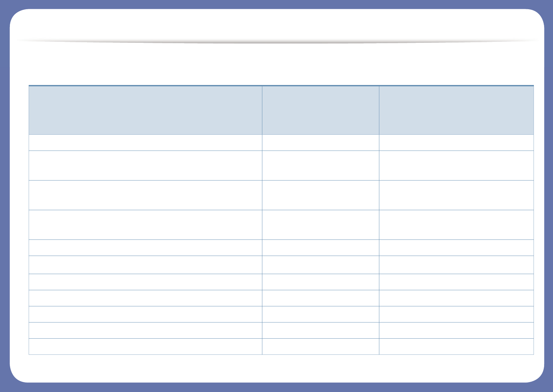This screenshot has height=392, width=553.
Task: Select second body row's middle column cell
Action: [321, 165]
